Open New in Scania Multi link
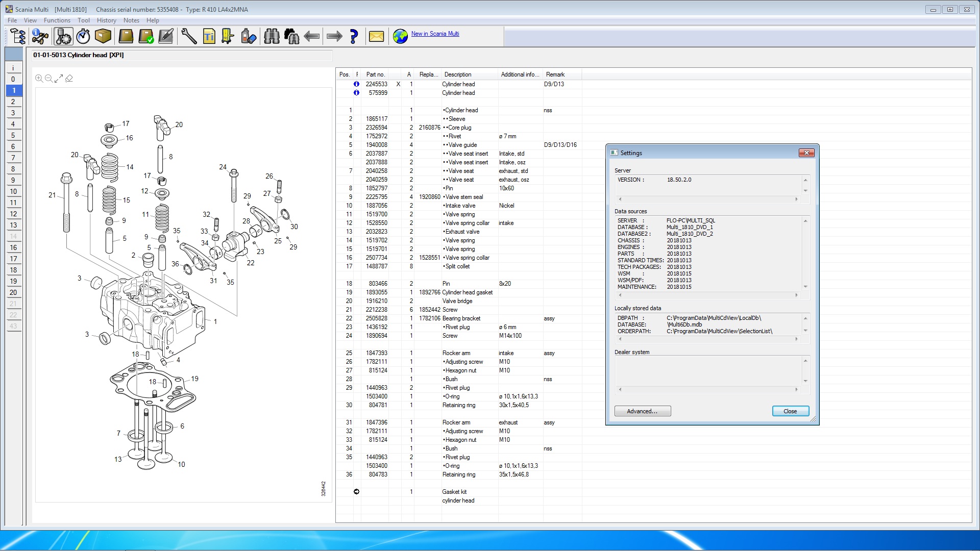980x551 pixels. pos(435,34)
